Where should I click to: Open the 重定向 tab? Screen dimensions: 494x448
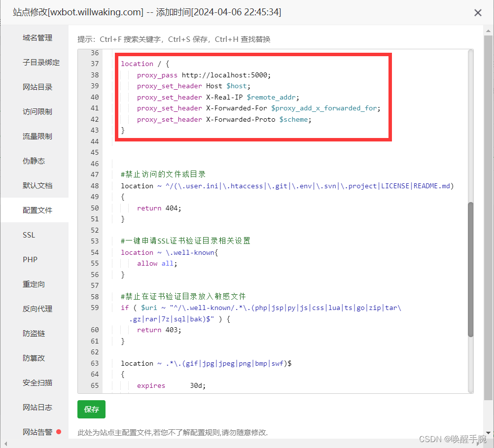tap(34, 284)
